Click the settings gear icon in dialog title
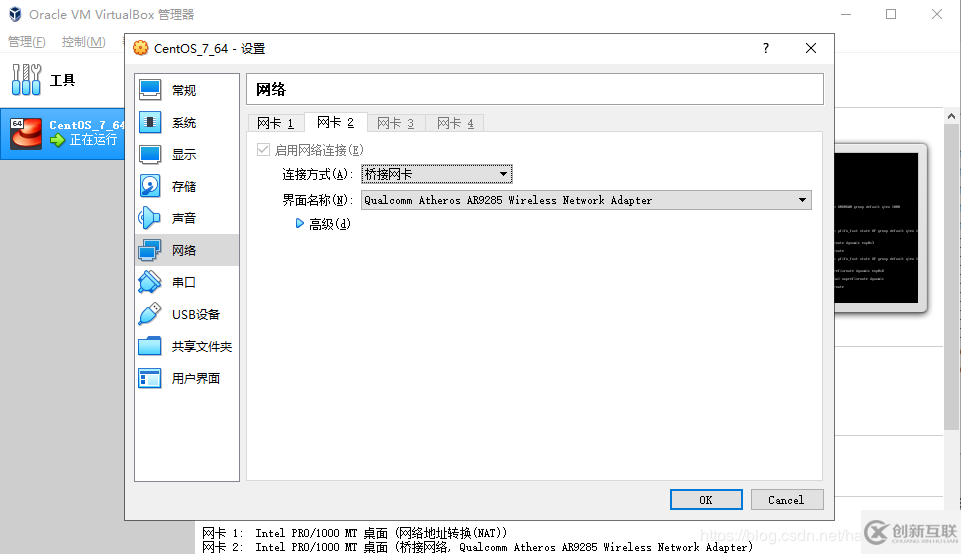 [x=141, y=48]
